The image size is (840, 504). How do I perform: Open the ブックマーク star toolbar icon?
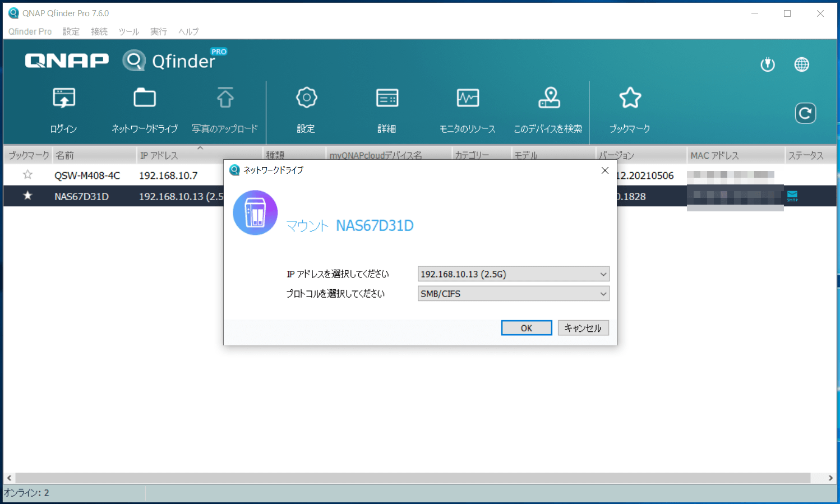pyautogui.click(x=630, y=98)
